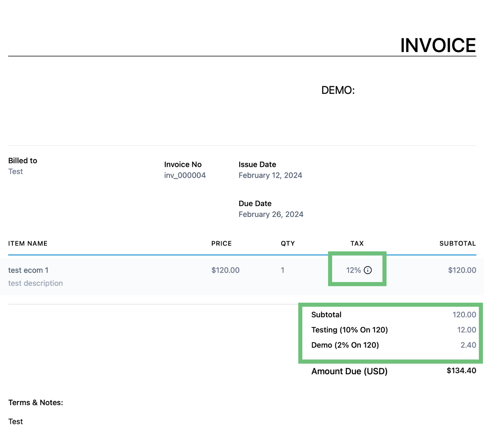Click the QTY column header
Image resolution: width=484 pixels, height=448 pixels.
(x=288, y=244)
